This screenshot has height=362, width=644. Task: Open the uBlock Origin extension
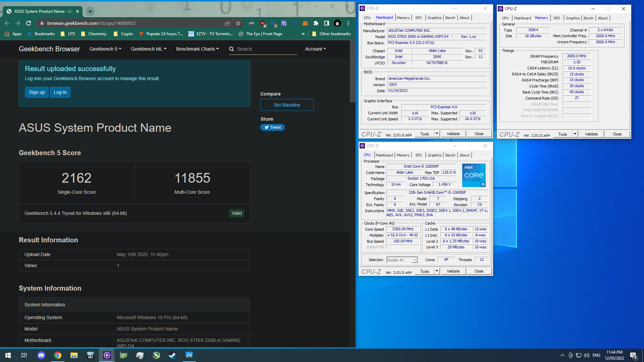(x=263, y=23)
